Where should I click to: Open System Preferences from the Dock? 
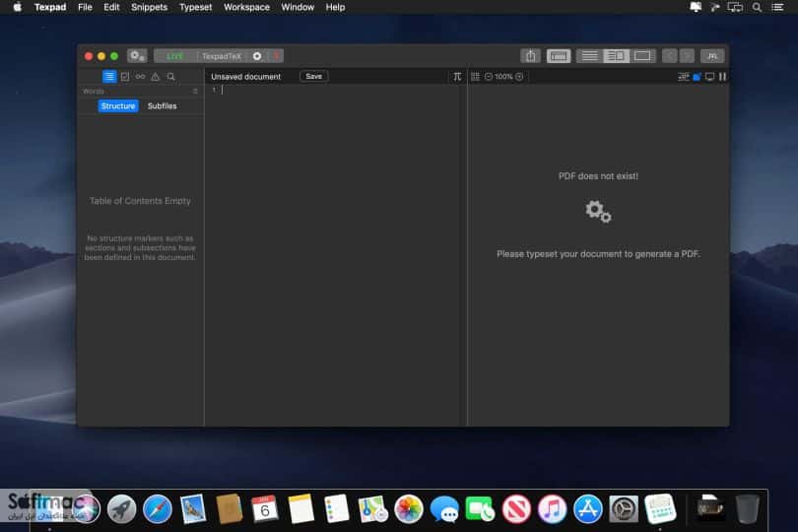click(624, 508)
